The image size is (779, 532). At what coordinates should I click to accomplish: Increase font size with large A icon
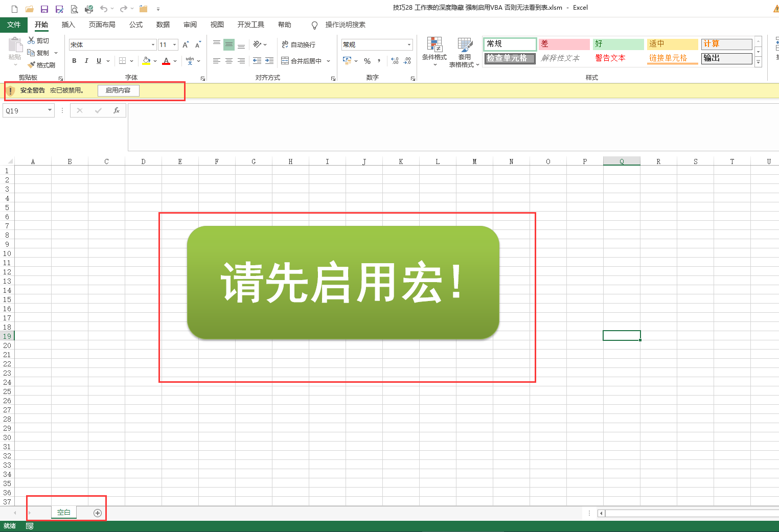(186, 45)
